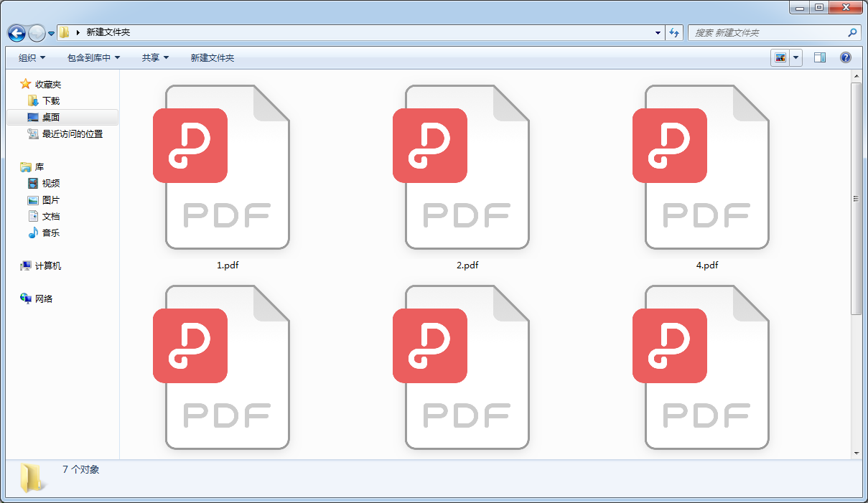Click the magnifier search icon
Image resolution: width=868 pixels, height=503 pixels.
853,33
